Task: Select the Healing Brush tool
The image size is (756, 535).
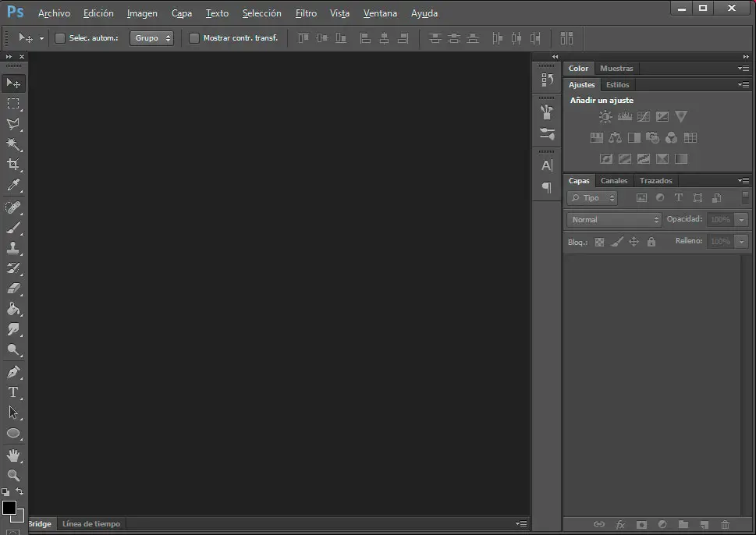Action: tap(13, 207)
